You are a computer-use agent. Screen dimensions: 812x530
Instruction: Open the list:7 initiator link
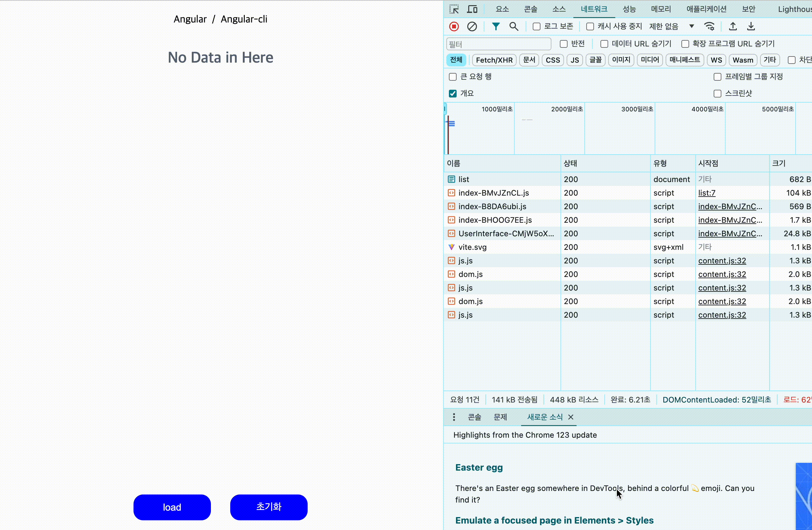[x=707, y=193]
